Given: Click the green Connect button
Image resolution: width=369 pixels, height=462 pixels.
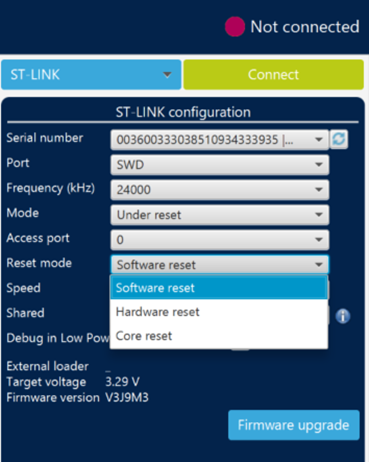Looking at the screenshot, I should (273, 75).
